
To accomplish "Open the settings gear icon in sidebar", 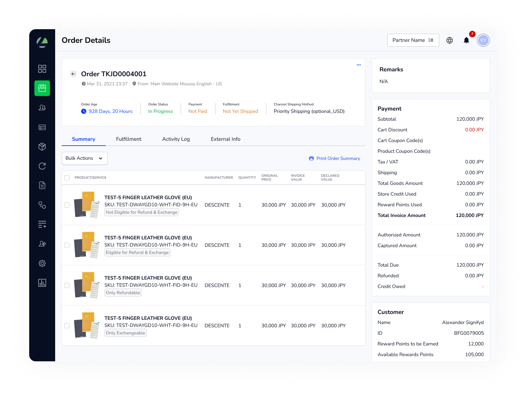I will tap(42, 263).
